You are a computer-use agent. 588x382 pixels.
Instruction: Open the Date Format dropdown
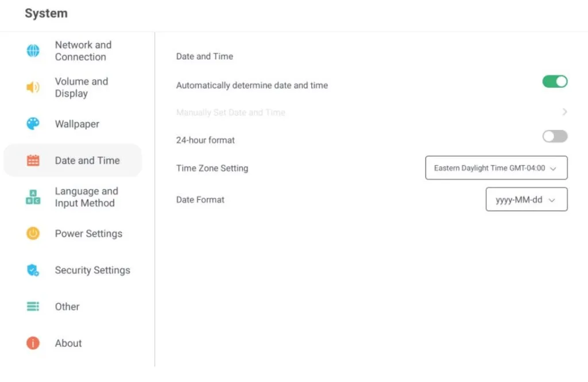[x=527, y=199]
